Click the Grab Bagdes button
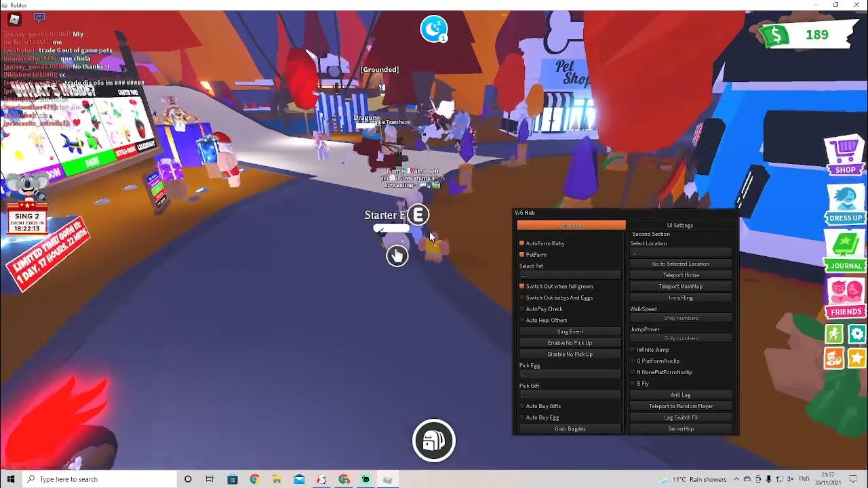The width and height of the screenshot is (868, 488). click(570, 428)
